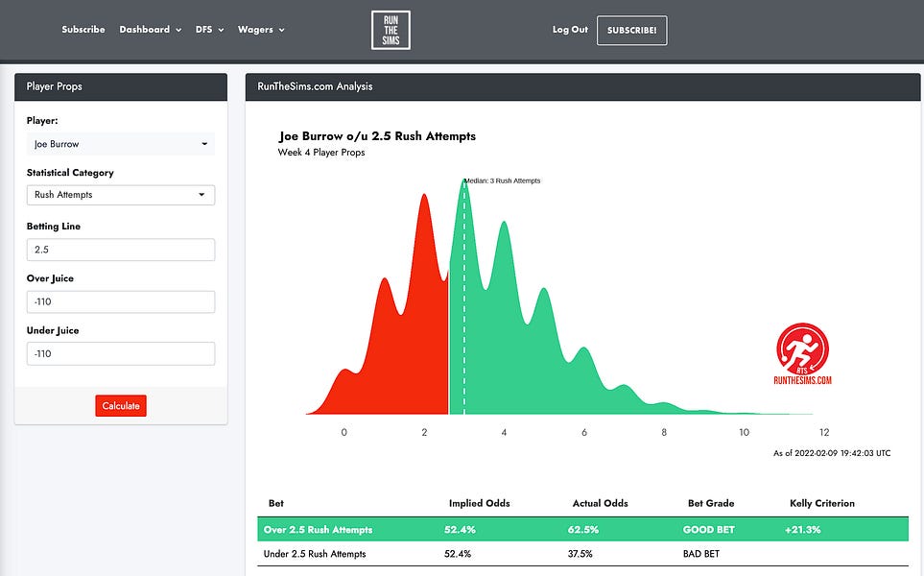This screenshot has height=576, width=924.
Task: Click the red Calculate button
Action: point(121,406)
